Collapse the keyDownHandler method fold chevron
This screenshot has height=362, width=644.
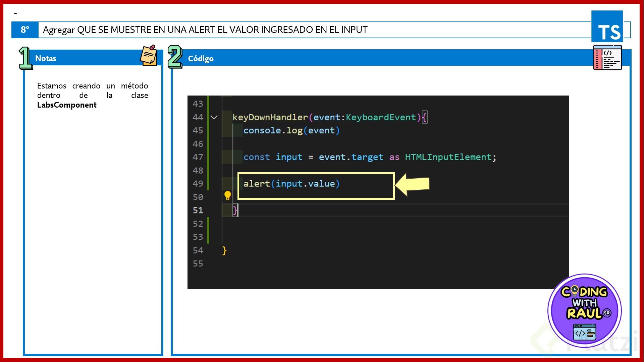[214, 117]
